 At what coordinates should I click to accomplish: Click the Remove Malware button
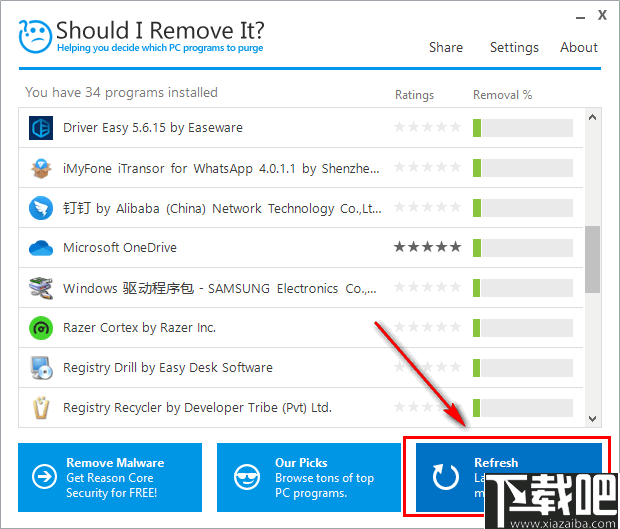110,477
